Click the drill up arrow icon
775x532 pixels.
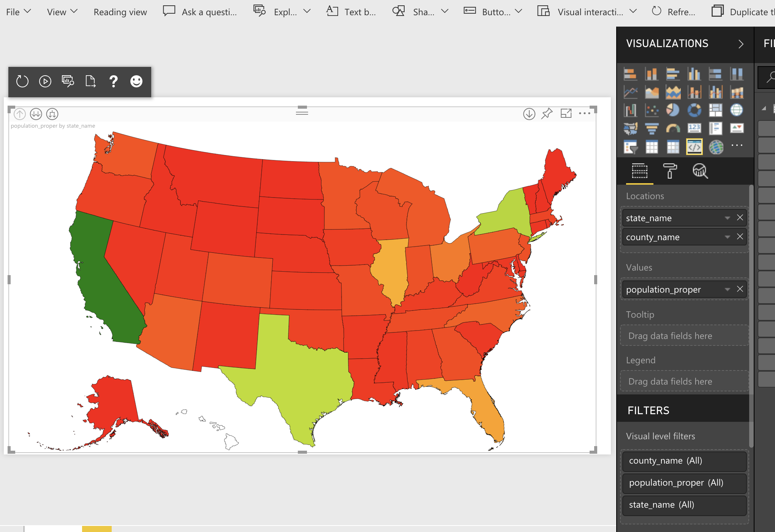point(20,114)
